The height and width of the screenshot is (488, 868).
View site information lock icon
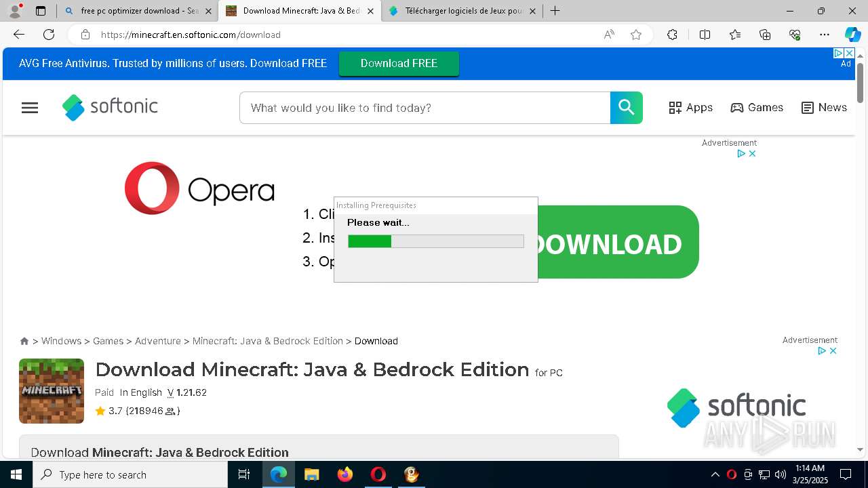click(85, 35)
